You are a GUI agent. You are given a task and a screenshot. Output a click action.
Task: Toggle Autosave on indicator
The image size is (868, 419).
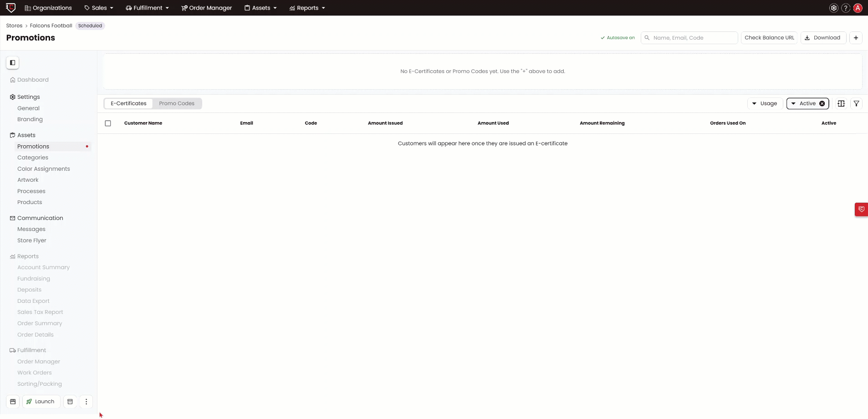(618, 38)
